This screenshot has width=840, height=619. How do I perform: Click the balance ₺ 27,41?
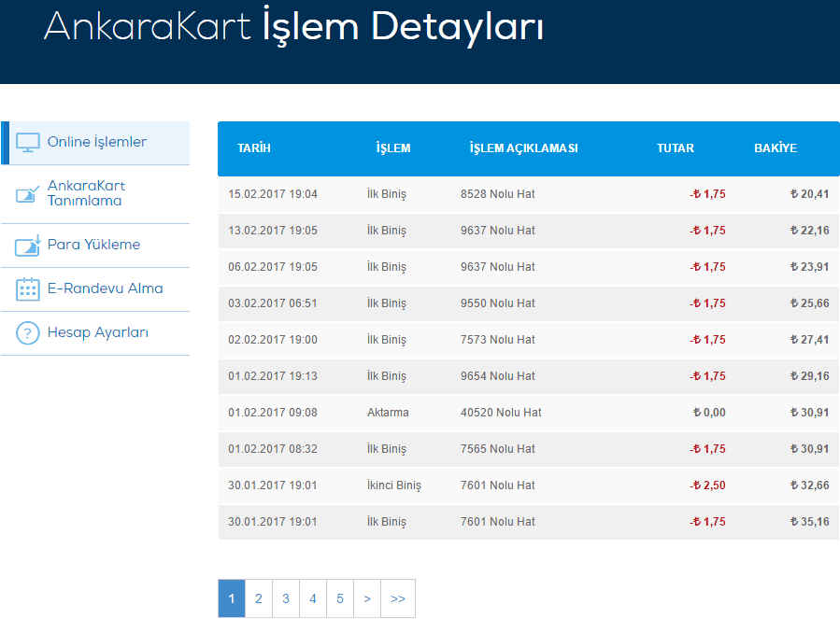point(809,340)
